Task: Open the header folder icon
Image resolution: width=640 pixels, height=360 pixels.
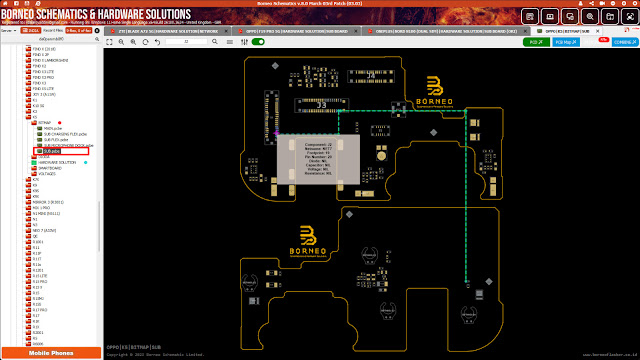Action: point(610,17)
